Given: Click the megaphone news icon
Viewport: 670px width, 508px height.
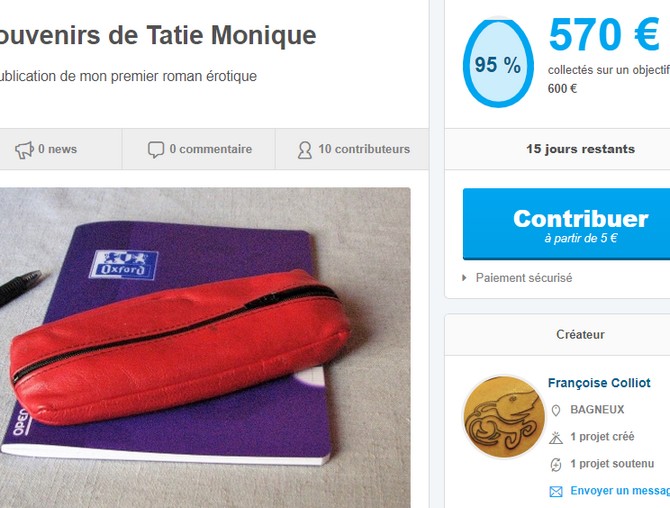Looking at the screenshot, I should [x=24, y=150].
